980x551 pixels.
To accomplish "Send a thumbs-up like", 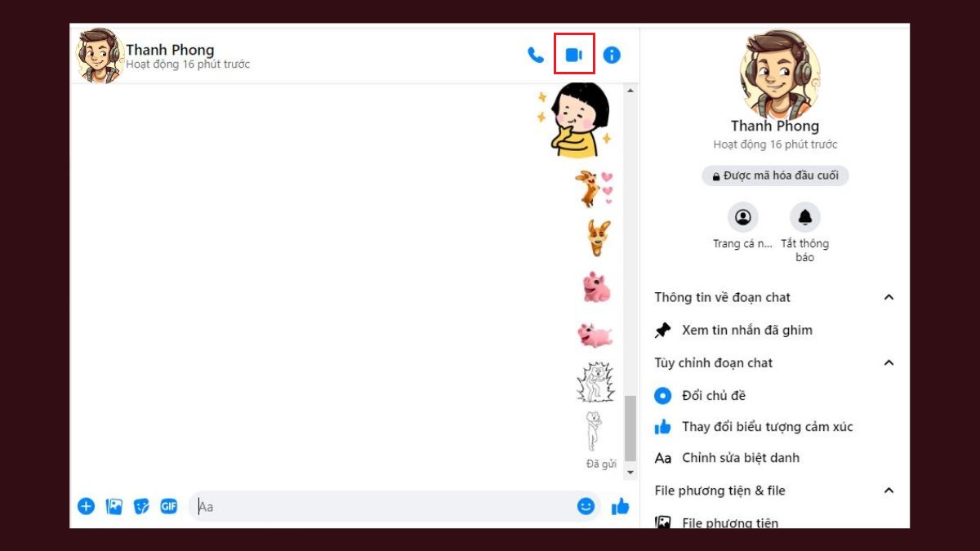I will (621, 506).
